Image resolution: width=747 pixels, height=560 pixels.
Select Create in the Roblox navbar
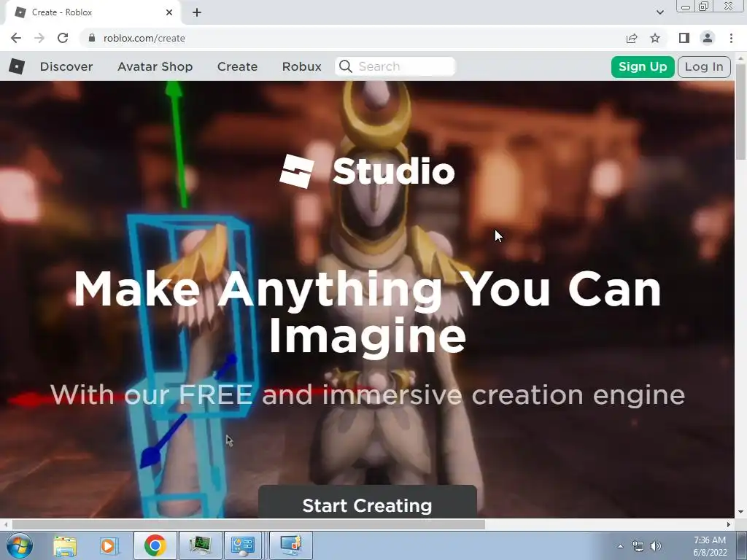(x=237, y=66)
